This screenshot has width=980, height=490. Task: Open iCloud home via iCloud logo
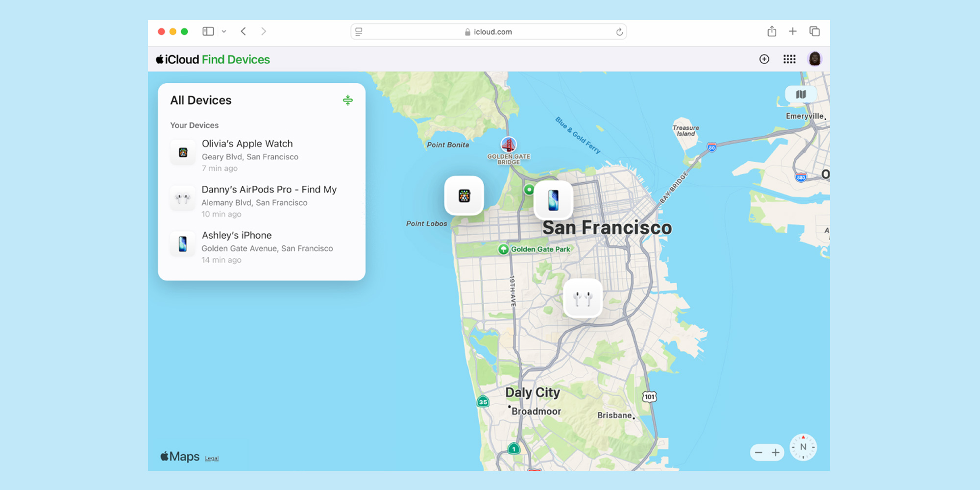[x=177, y=59]
